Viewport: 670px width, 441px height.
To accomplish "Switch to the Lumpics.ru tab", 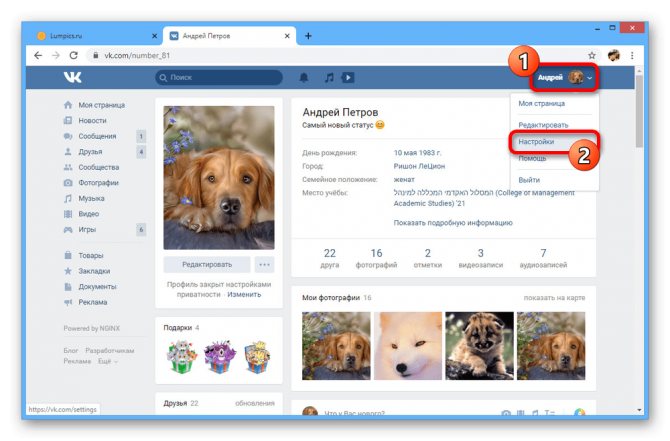I will click(96, 36).
